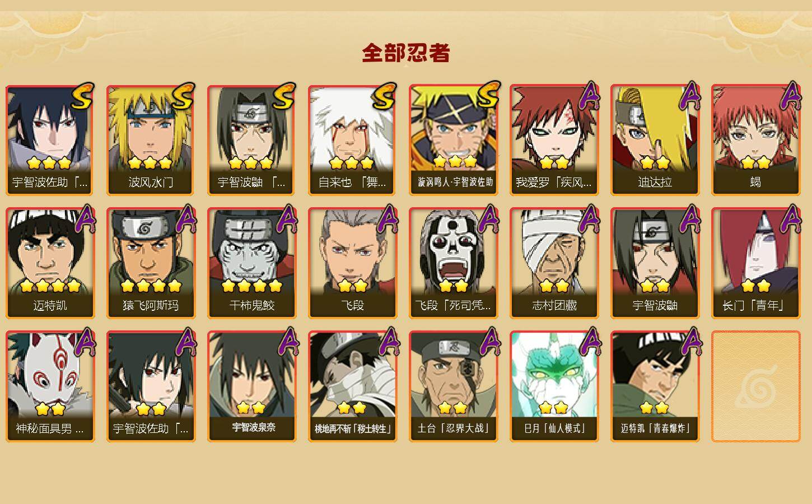Click the 全部忍者 heading tab
The width and height of the screenshot is (812, 504).
[406, 53]
